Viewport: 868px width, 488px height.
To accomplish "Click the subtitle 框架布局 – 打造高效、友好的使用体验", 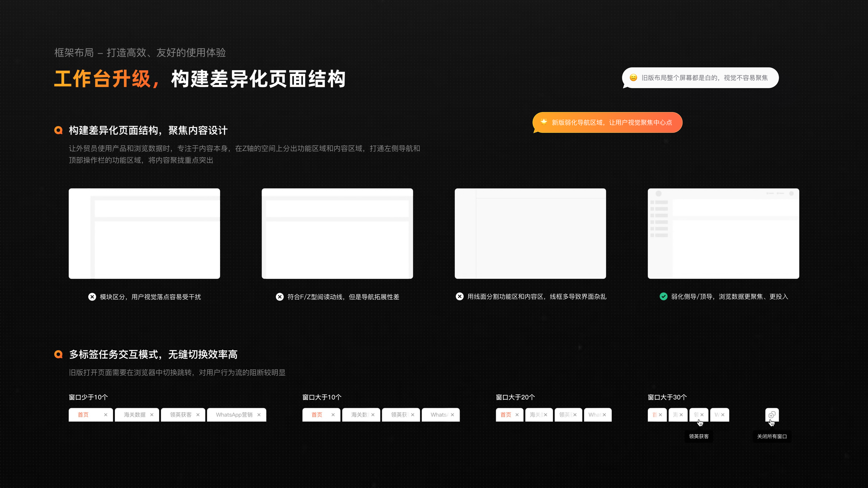I will click(x=140, y=53).
